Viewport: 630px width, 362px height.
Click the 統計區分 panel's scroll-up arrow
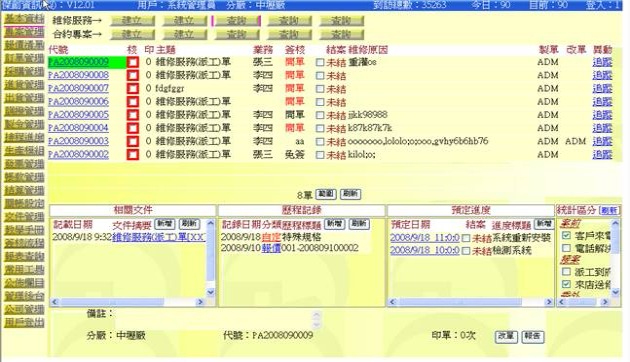pos(616,223)
